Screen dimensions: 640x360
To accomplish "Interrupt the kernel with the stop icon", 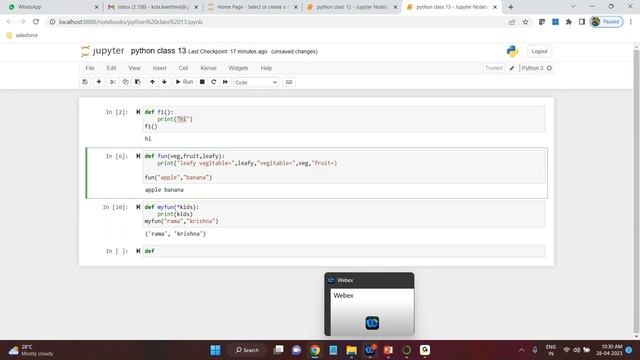I will 202,82.
